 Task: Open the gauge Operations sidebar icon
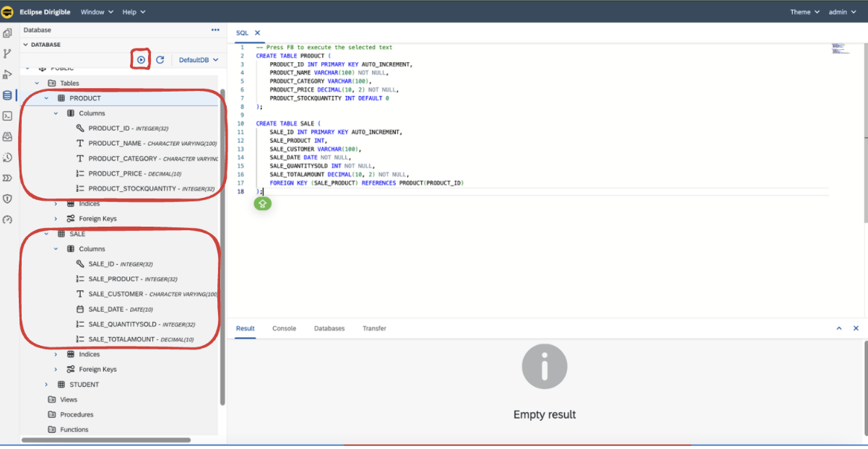tap(7, 219)
